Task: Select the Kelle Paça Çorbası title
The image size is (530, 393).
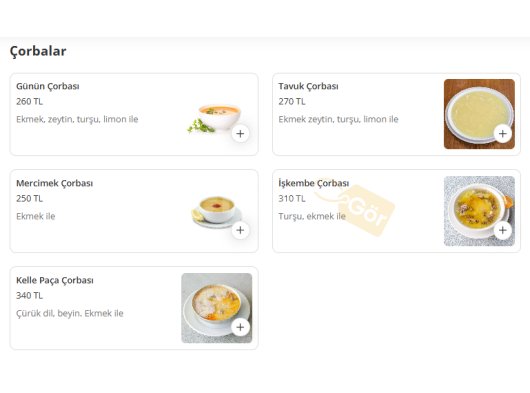Action: 55,280
